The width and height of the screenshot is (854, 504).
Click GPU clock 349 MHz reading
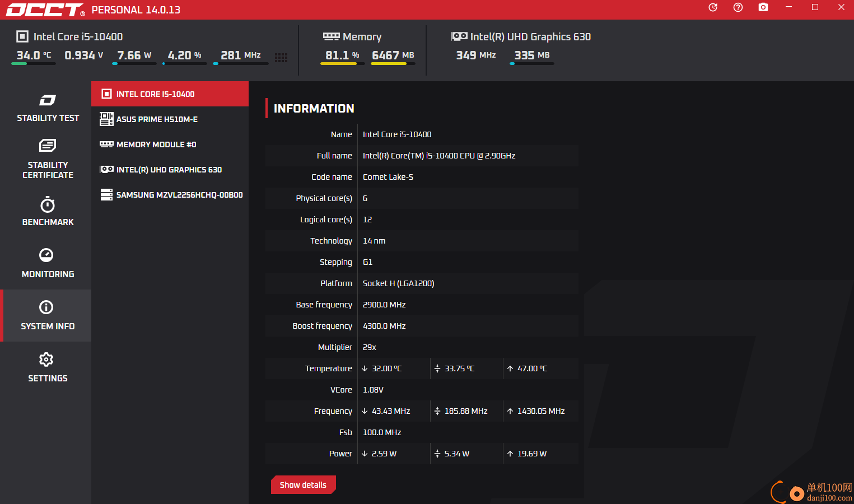point(476,55)
